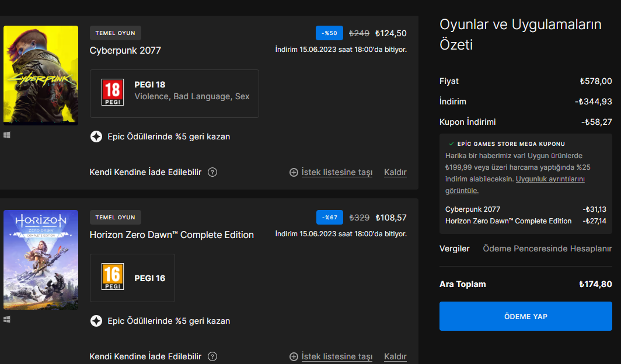Click the ₺108,57 discounted price

point(391,218)
